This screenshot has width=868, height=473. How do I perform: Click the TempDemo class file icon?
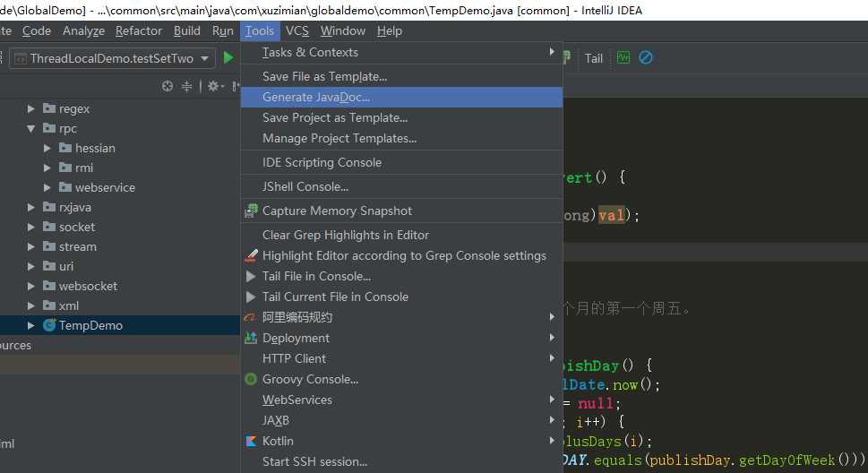click(x=49, y=325)
